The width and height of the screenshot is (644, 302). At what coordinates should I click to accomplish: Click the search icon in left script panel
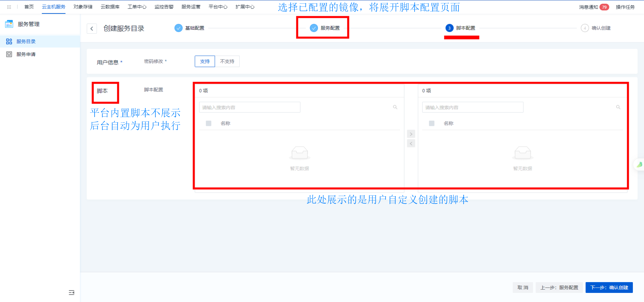395,107
